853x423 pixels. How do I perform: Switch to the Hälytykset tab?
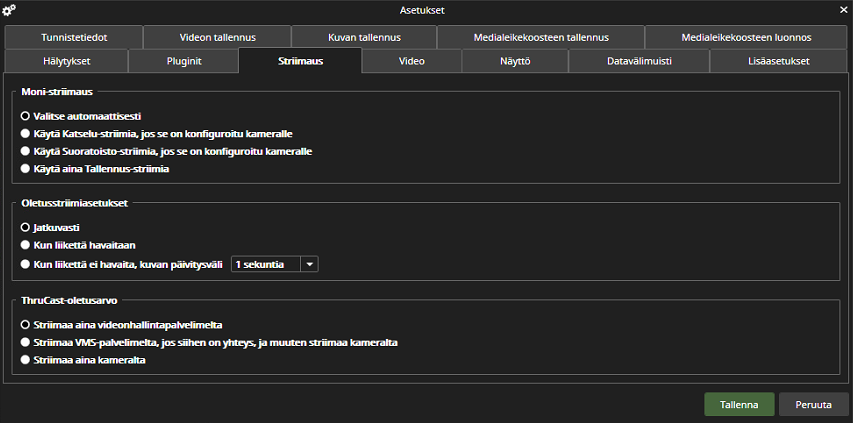(66, 61)
